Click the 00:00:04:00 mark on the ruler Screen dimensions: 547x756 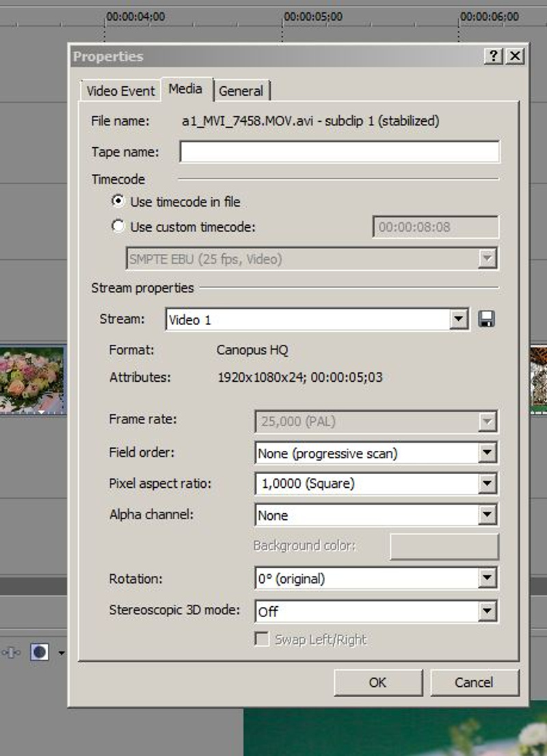pyautogui.click(x=135, y=17)
